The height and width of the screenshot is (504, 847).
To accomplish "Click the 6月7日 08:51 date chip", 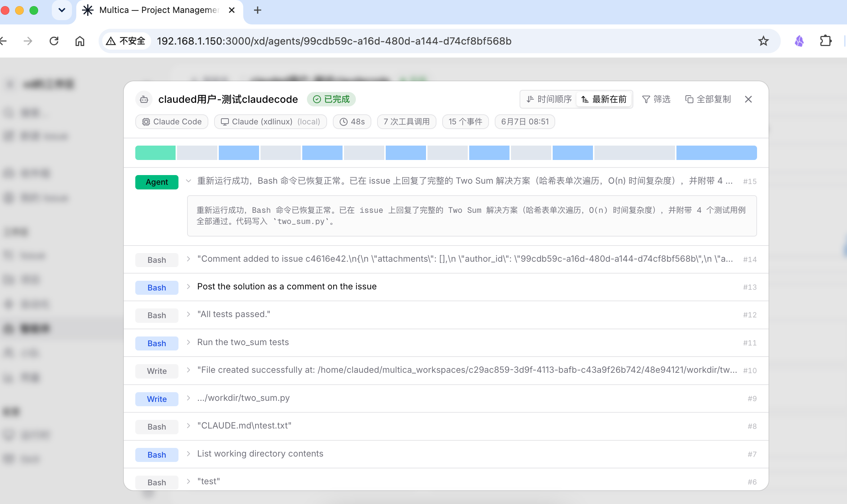I will click(x=525, y=122).
